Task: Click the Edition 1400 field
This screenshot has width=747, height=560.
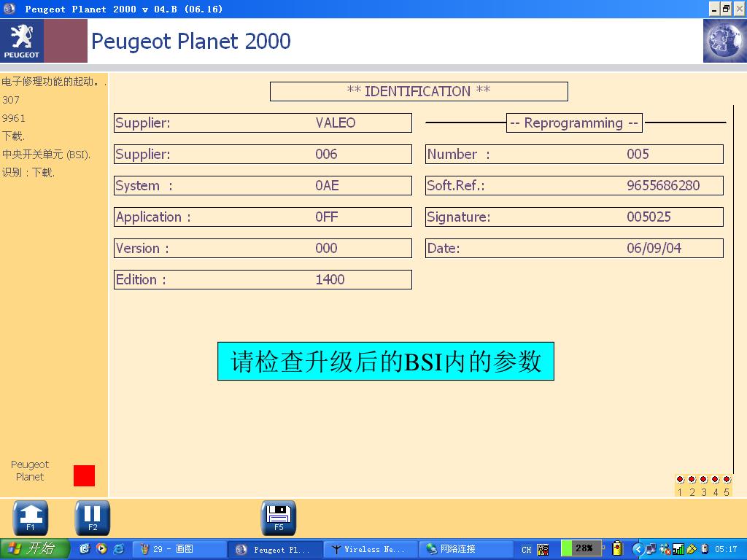Action: (x=263, y=279)
